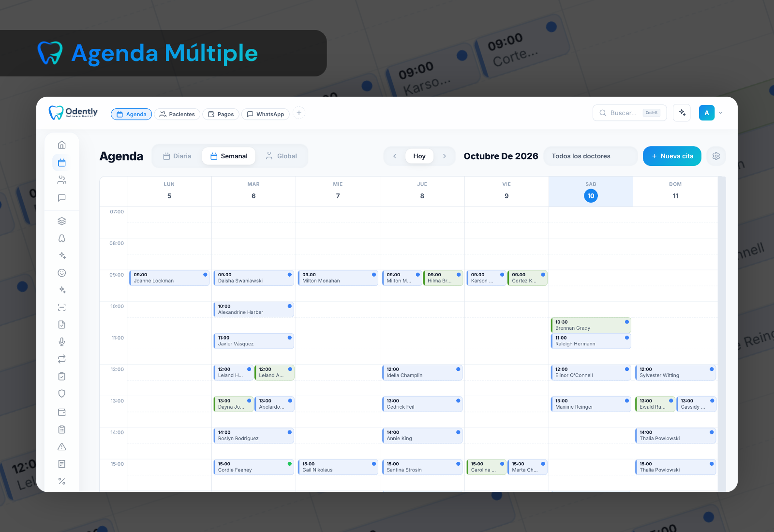
Task: Click the warning triangle sidebar icon
Action: coord(62,447)
